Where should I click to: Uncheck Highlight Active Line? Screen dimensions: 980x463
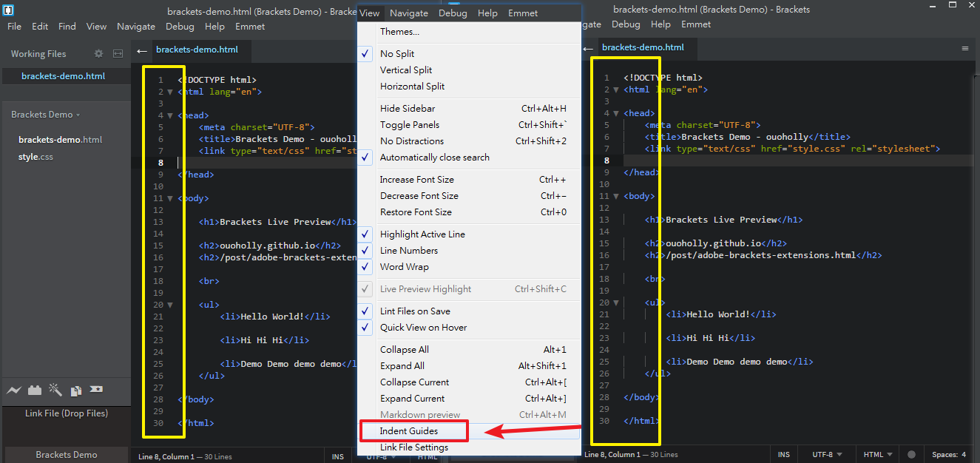pos(422,234)
